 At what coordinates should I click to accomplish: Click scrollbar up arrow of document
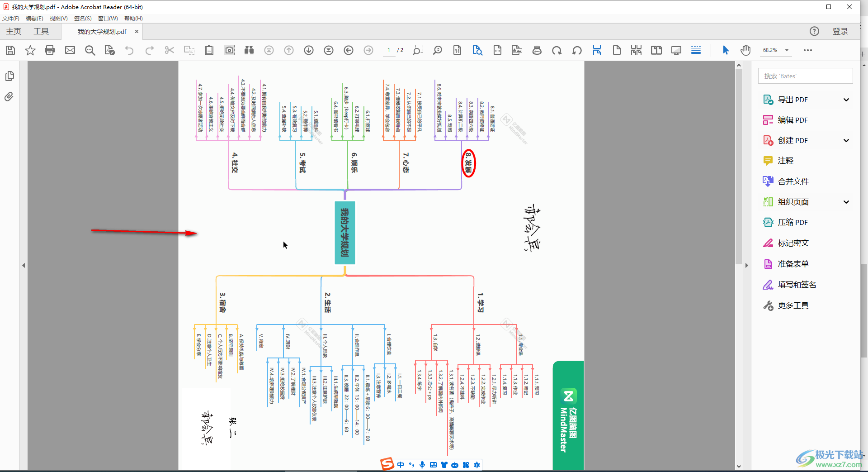(739, 65)
